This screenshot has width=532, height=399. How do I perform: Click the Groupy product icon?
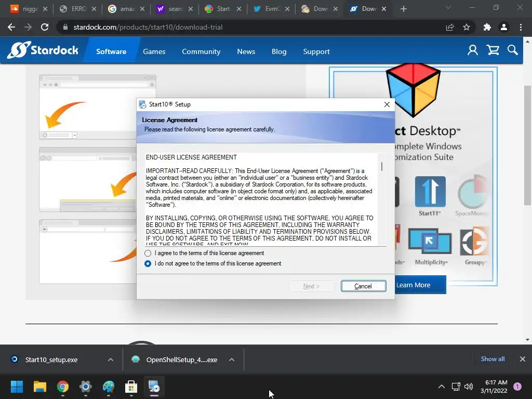(475, 242)
